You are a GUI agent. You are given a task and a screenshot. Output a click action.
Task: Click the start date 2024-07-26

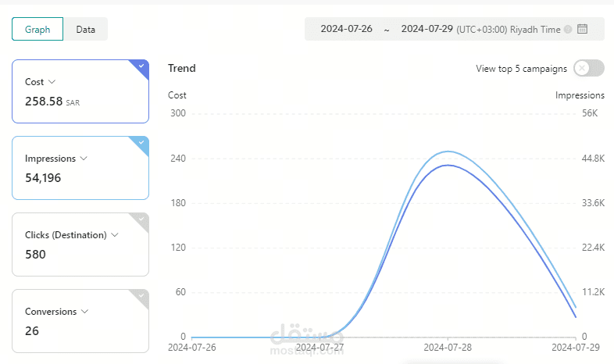(x=346, y=30)
